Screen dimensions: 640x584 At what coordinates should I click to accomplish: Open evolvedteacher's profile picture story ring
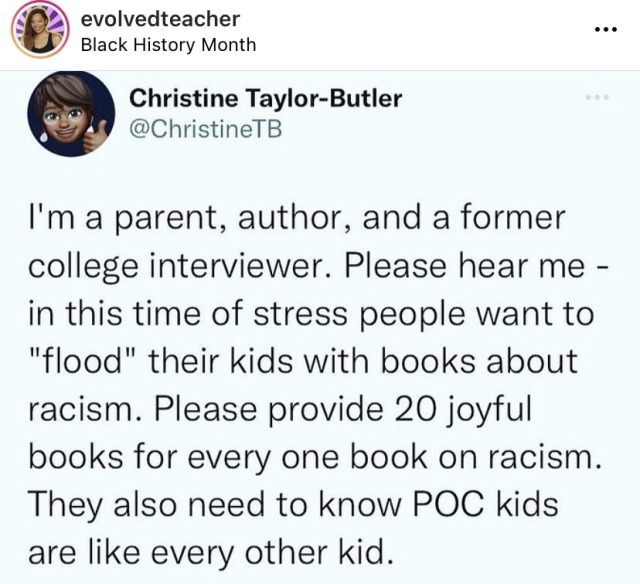[40, 29]
